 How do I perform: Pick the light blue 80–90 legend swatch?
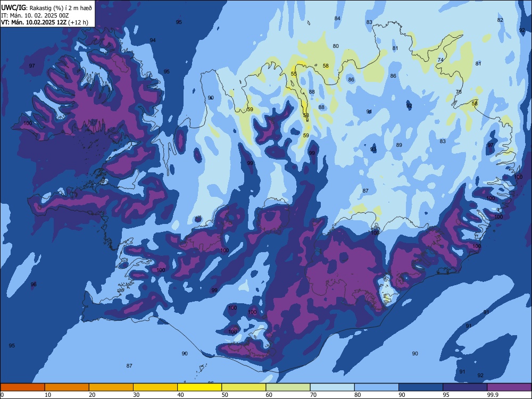point(377,387)
